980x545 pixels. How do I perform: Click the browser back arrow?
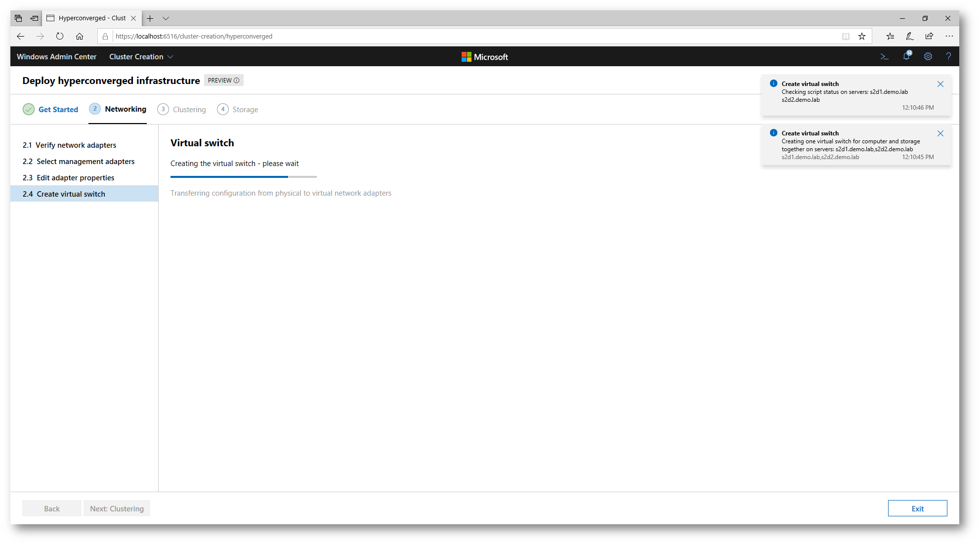(x=20, y=36)
